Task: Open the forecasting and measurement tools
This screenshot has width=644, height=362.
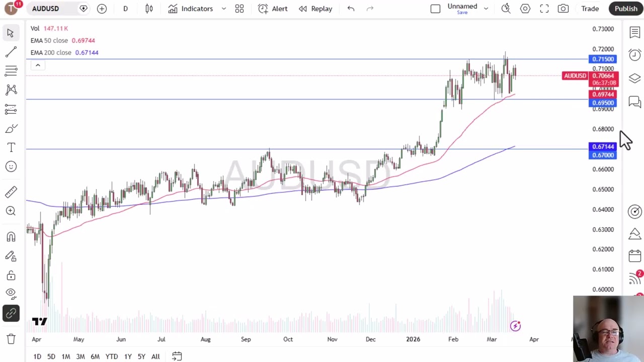Action: click(11, 109)
